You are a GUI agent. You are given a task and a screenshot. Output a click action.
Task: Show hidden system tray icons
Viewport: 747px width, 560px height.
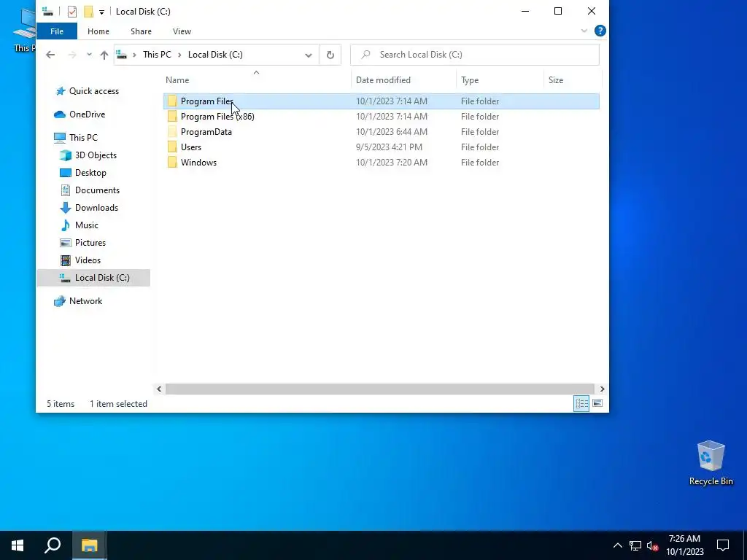pyautogui.click(x=617, y=545)
